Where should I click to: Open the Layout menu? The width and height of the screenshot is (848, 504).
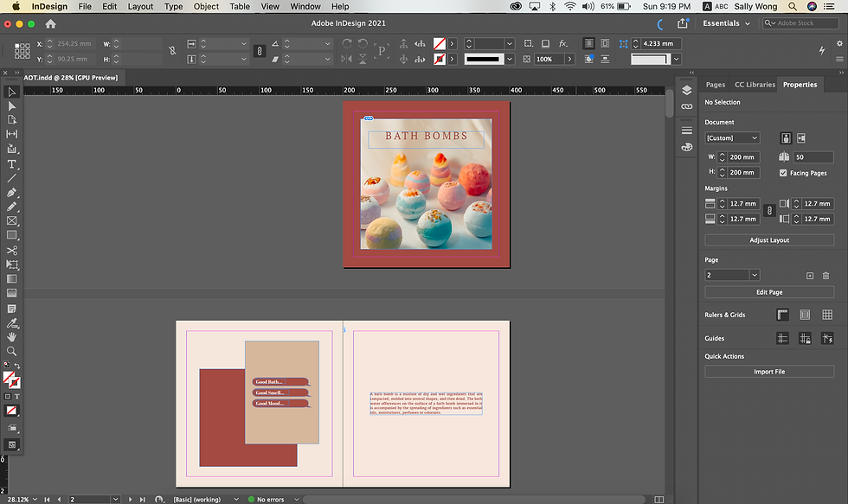click(x=140, y=6)
